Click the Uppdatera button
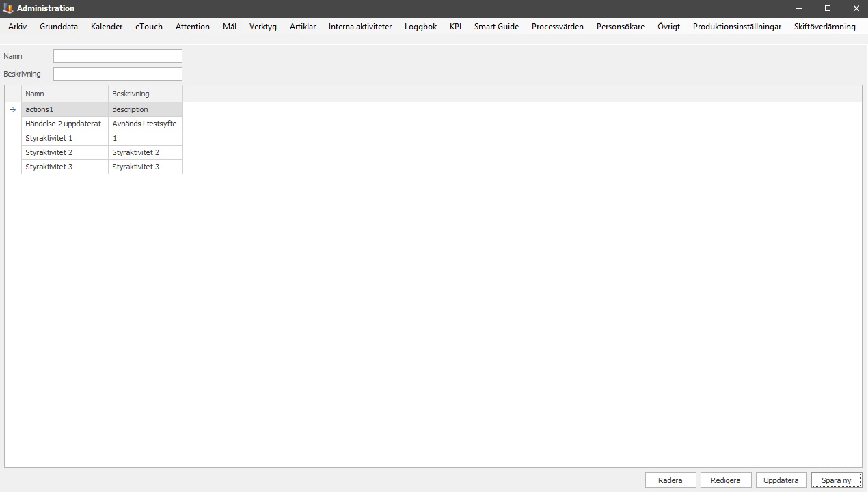 [781, 480]
